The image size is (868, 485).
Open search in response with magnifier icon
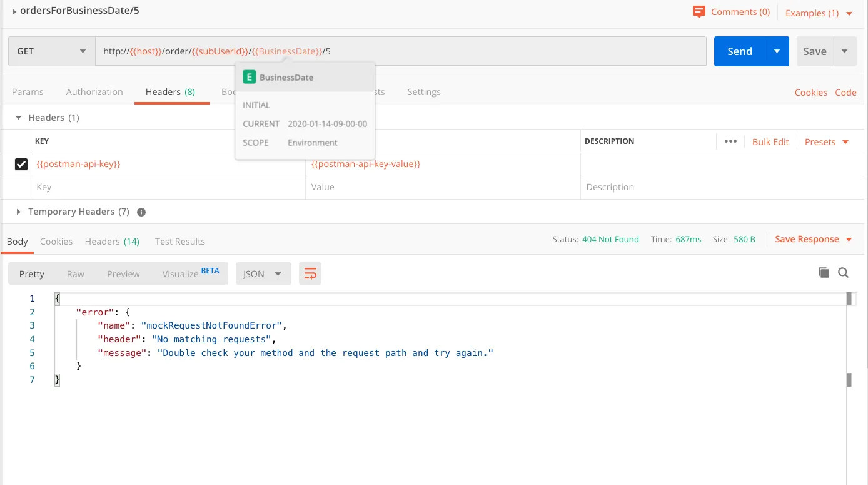(x=843, y=272)
